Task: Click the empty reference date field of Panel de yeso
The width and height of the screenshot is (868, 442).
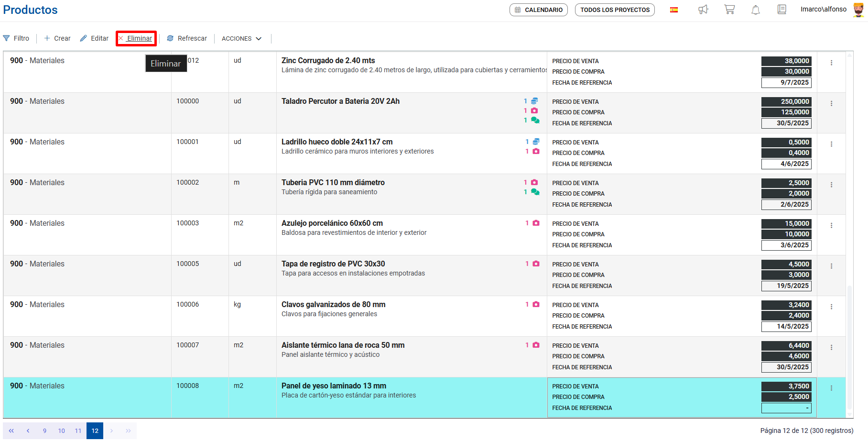Action: (x=786, y=408)
